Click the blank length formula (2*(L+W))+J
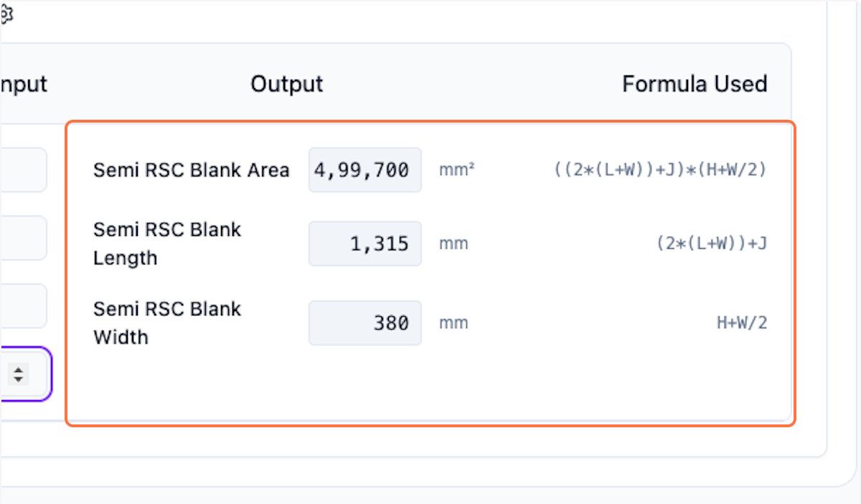Image resolution: width=861 pixels, height=504 pixels. pos(711,244)
